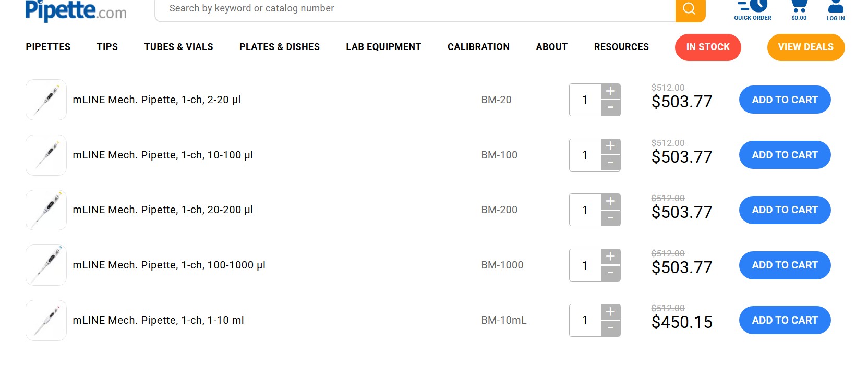The image size is (868, 379).
Task: Add the 1-10 ml pipette to cart
Action: tap(785, 320)
